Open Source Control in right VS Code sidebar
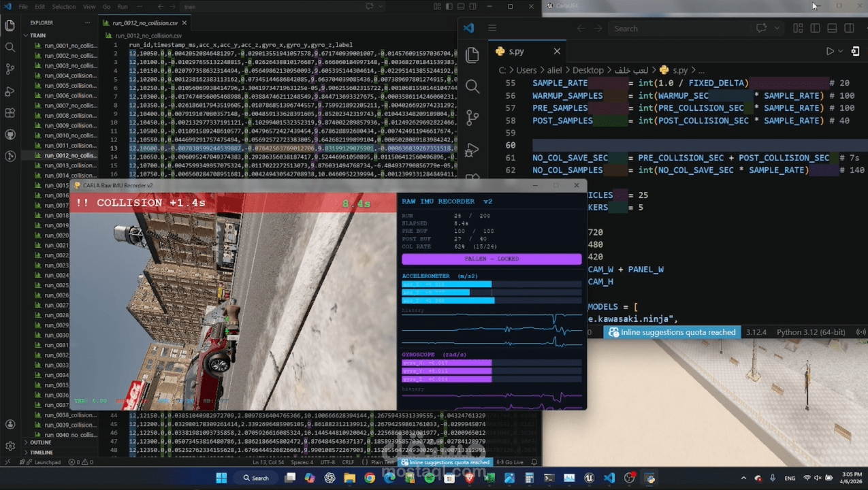This screenshot has height=490, width=868. 472,118
